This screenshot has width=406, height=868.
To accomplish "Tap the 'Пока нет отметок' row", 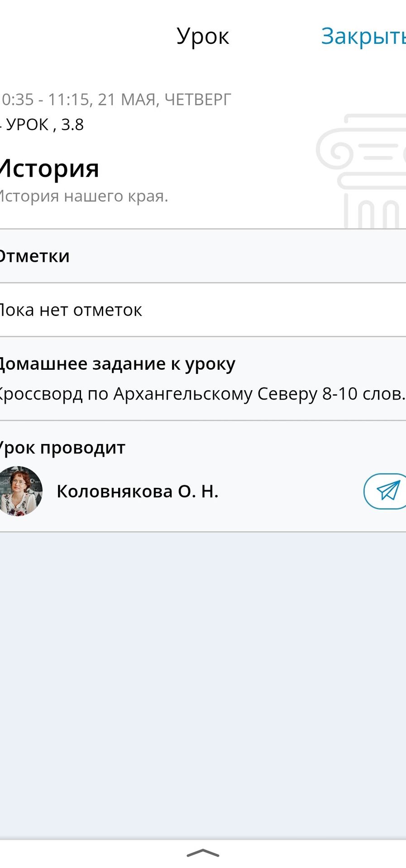I will [x=203, y=310].
